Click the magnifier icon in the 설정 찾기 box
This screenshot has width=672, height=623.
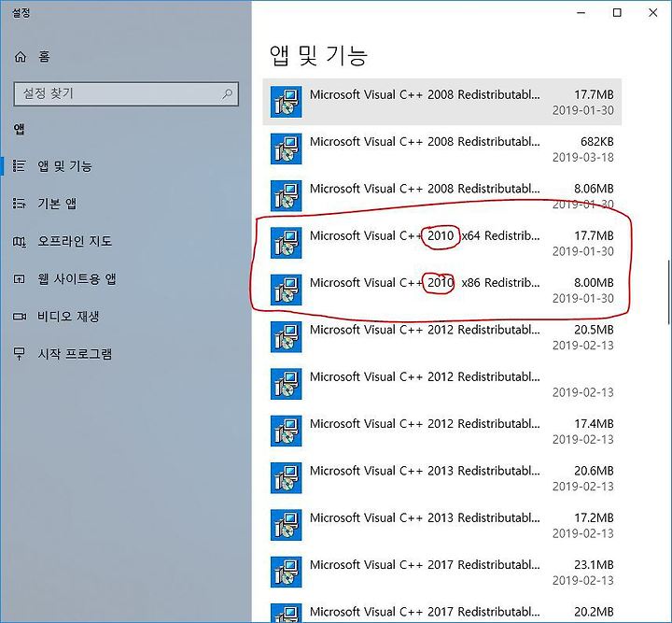coord(227,93)
